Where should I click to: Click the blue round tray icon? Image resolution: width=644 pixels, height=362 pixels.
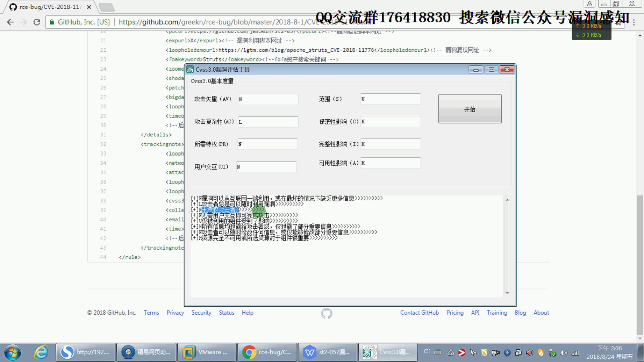[507, 353]
